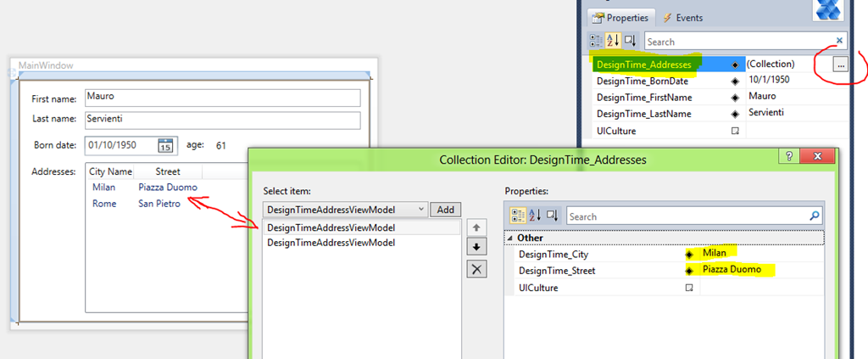Click Collection Editor properties Search field
This screenshot has height=359, width=868.
tap(687, 216)
